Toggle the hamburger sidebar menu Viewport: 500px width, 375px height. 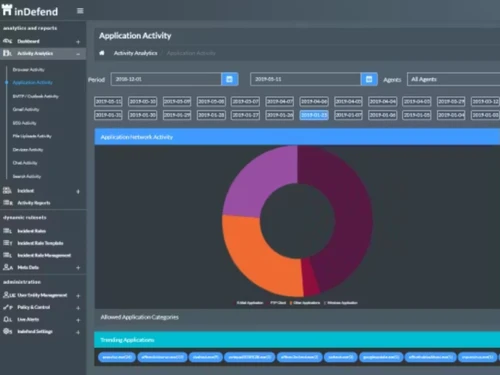point(80,11)
